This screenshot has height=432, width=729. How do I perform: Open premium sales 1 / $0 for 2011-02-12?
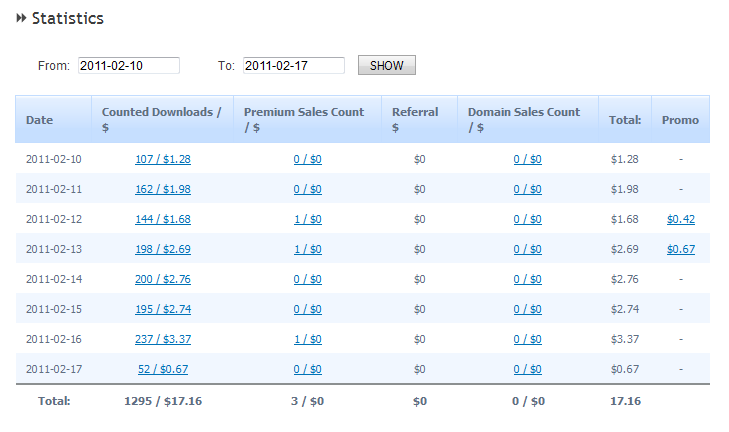coord(308,219)
